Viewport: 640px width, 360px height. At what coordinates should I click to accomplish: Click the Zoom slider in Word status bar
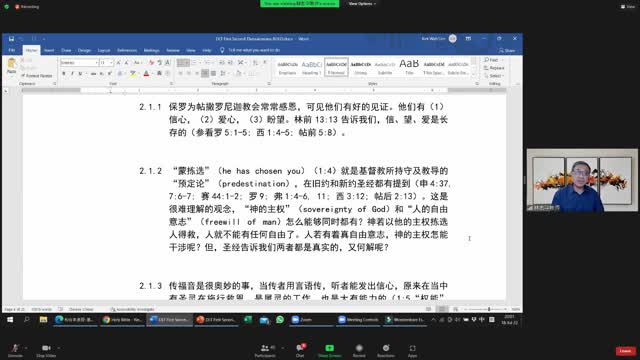486,309
